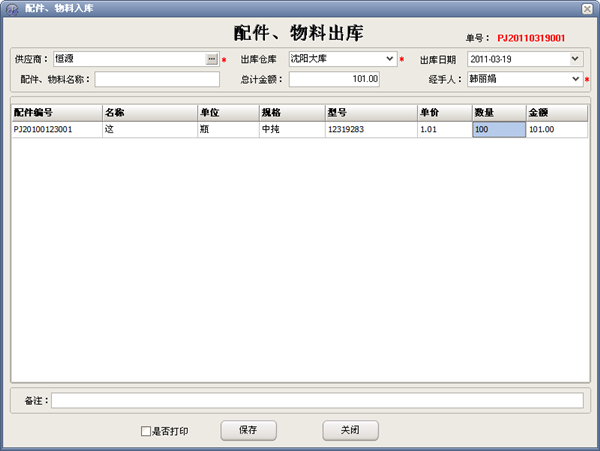This screenshot has height=451, width=600.
Task: Click the 保存 button
Action: click(x=247, y=430)
